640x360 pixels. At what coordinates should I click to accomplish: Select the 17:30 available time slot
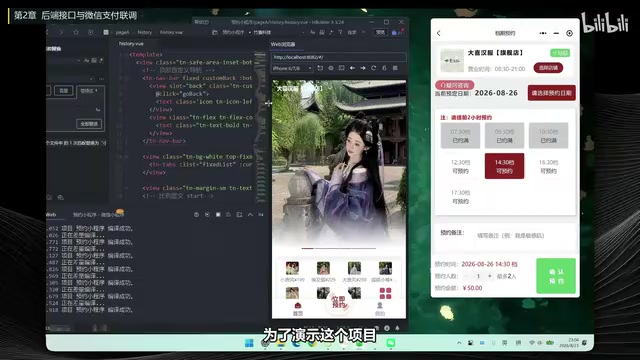(x=460, y=197)
